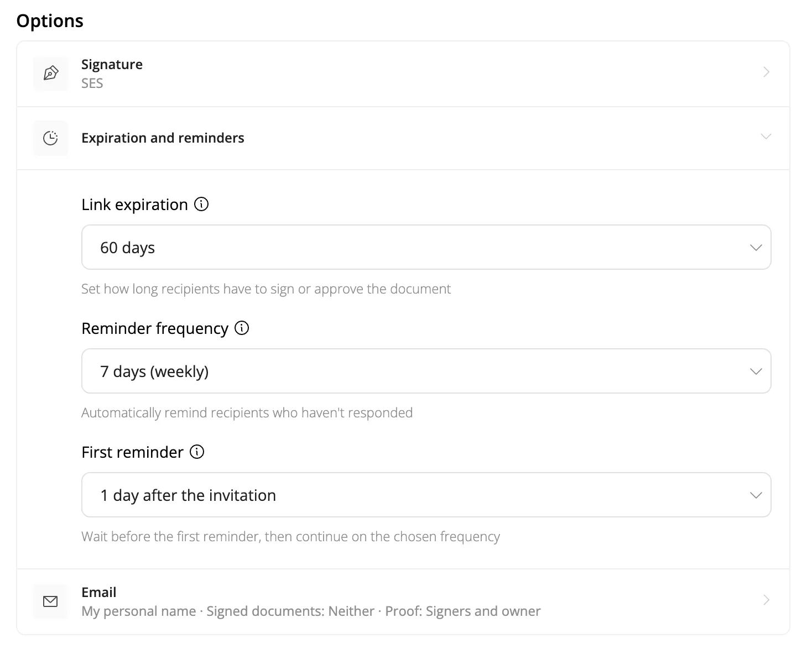Select the Signature SES row

(403, 74)
